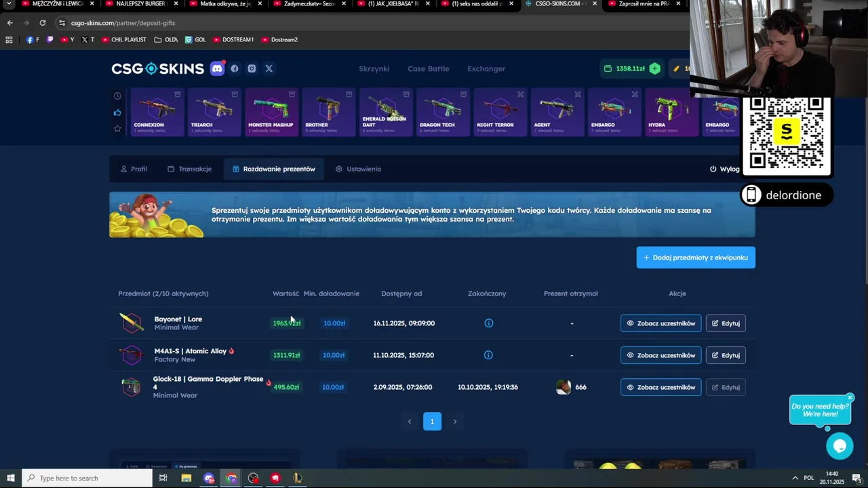Open Task View on the taskbar
This screenshot has height=488, width=868.
point(163,478)
